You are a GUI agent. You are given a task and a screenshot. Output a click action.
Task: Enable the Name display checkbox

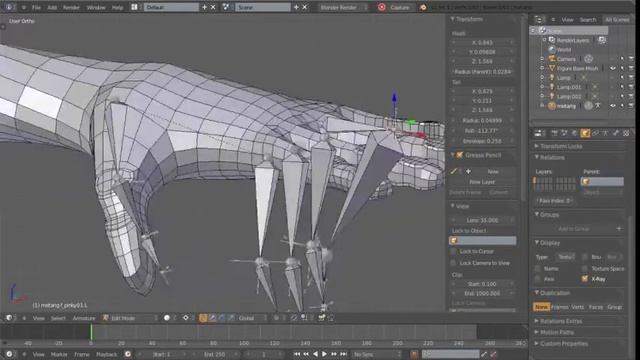click(x=538, y=269)
